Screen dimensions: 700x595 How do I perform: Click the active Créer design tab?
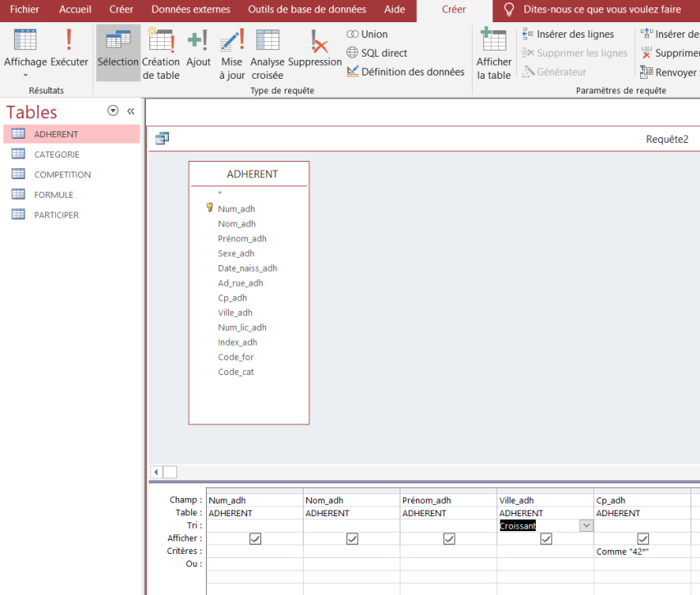tap(454, 10)
